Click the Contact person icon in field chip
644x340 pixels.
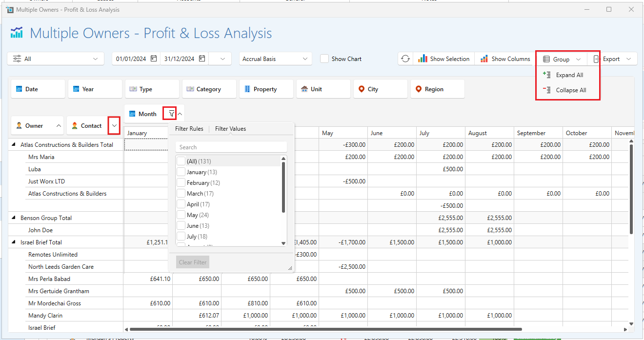pos(75,126)
